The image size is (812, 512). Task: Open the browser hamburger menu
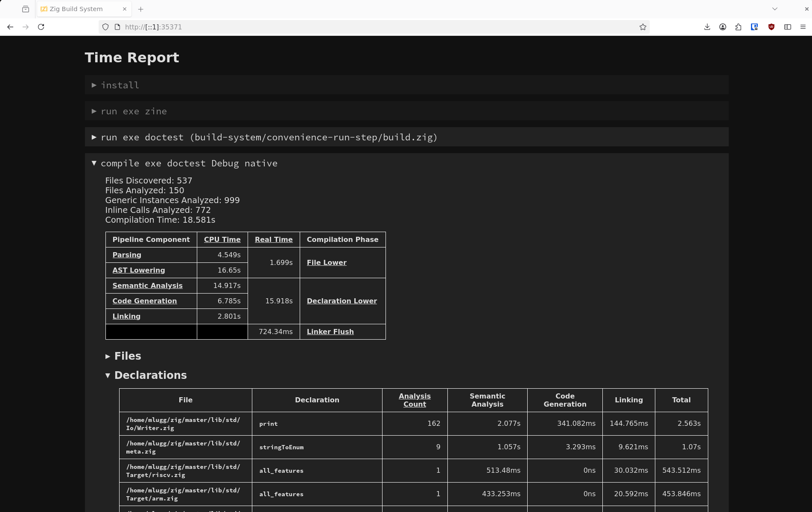[803, 26]
